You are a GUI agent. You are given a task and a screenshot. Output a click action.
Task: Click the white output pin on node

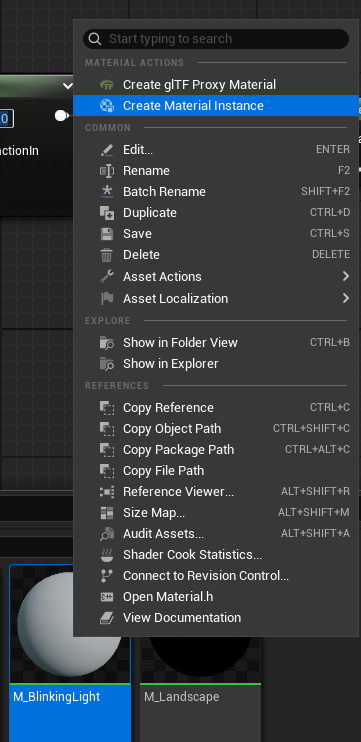point(62,116)
